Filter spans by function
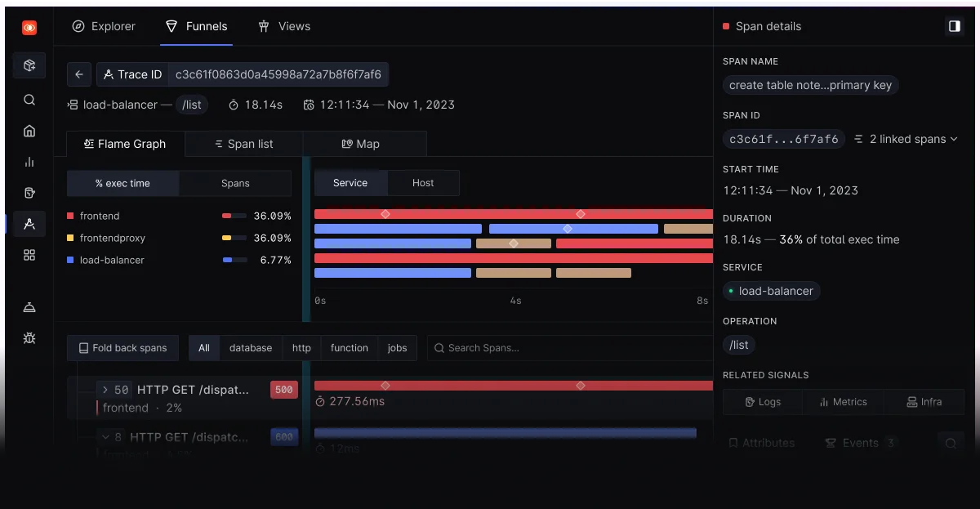 coord(350,348)
